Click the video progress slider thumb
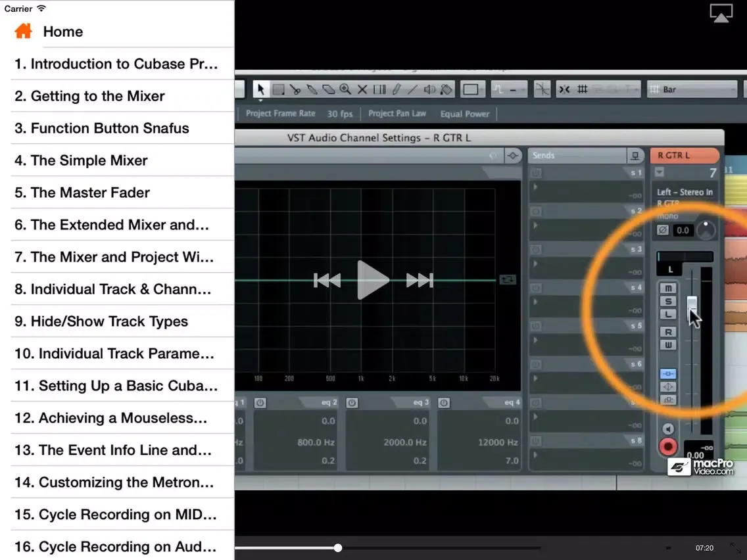 [x=338, y=548]
